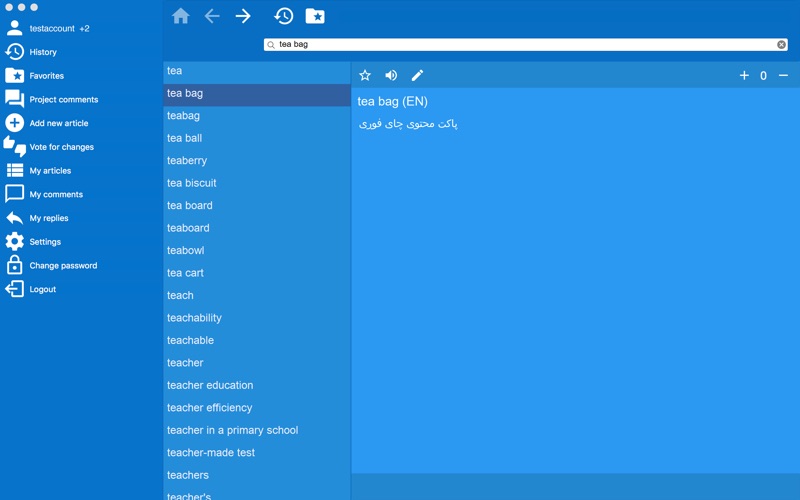Select 'tea board' in word list
Screen dimensions: 800x500
pyautogui.click(x=257, y=206)
